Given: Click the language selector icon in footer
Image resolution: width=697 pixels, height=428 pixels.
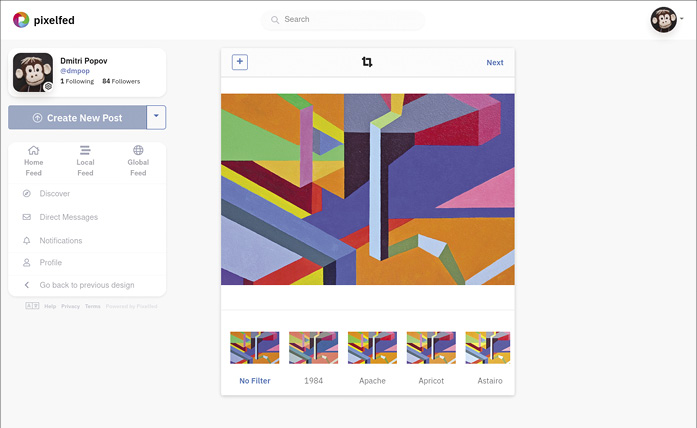Looking at the screenshot, I should [x=32, y=306].
